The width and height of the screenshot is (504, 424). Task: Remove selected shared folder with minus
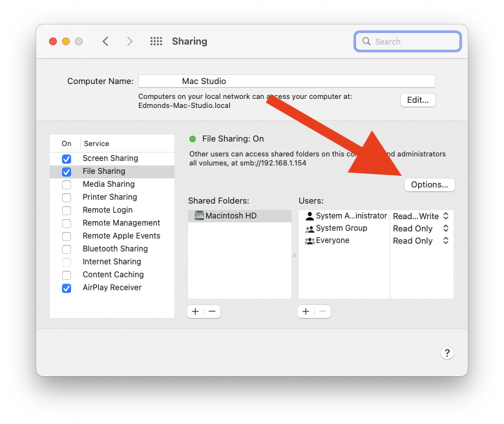click(212, 311)
